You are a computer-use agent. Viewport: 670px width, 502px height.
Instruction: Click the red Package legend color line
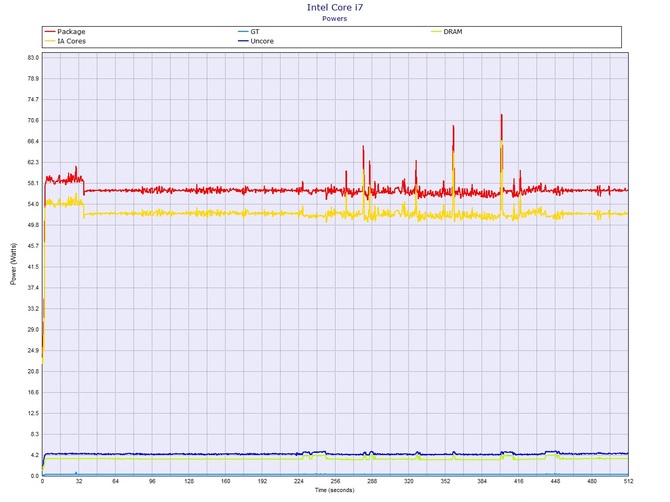pyautogui.click(x=50, y=32)
